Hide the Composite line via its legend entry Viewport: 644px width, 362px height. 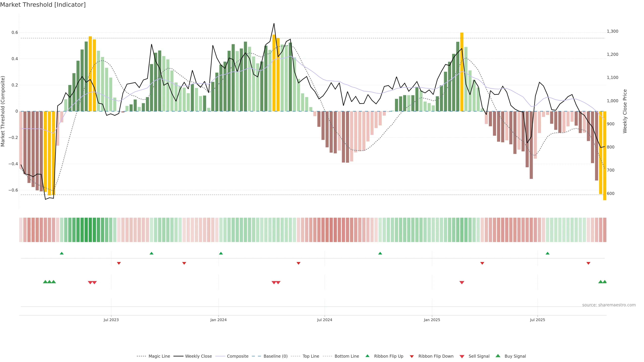(237, 356)
